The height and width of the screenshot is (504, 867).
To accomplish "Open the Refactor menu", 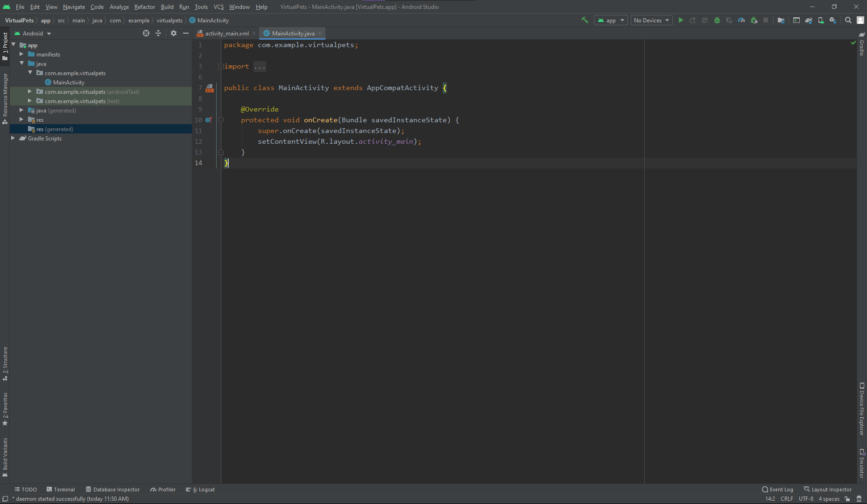I will tap(144, 7).
